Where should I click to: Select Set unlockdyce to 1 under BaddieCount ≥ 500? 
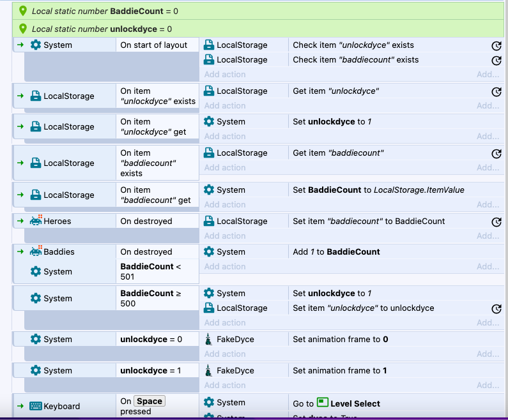coord(352,293)
